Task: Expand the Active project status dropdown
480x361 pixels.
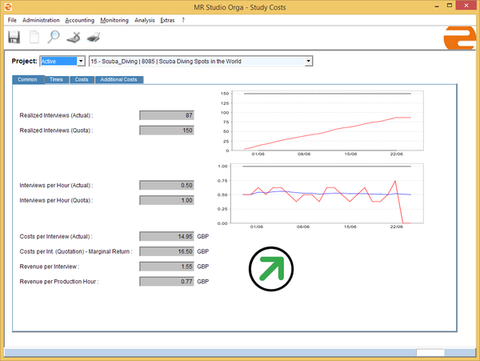Action: [x=81, y=61]
